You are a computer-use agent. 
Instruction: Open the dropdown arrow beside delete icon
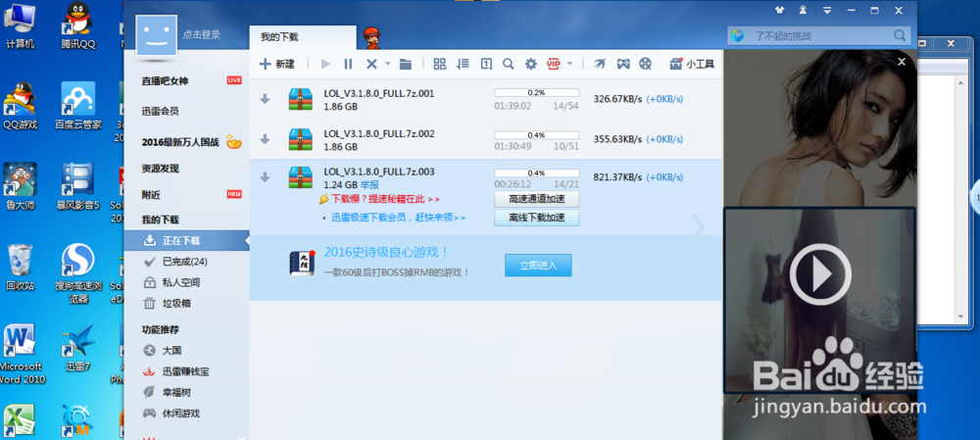click(387, 64)
